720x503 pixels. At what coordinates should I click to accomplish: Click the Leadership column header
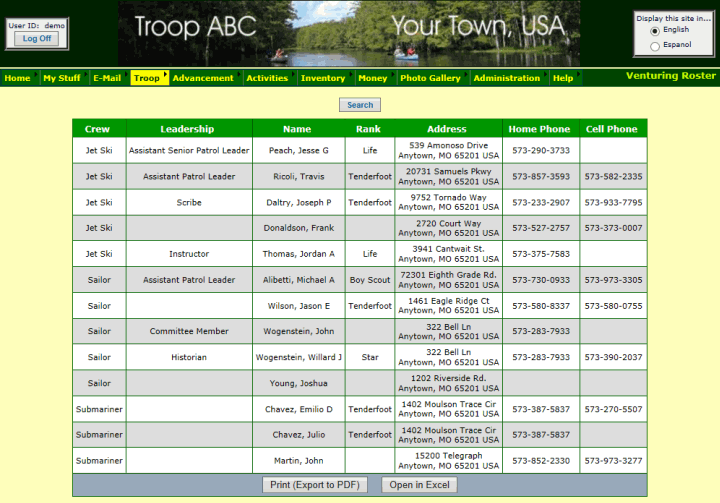187,129
